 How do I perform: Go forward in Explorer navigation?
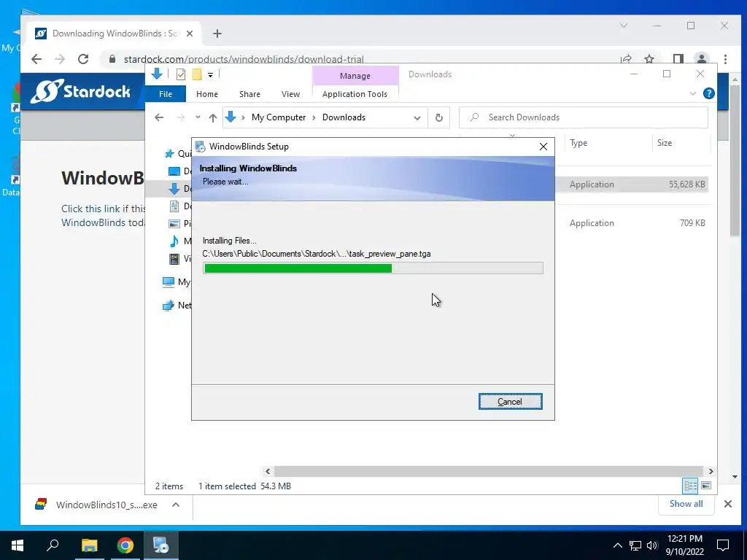[181, 117]
